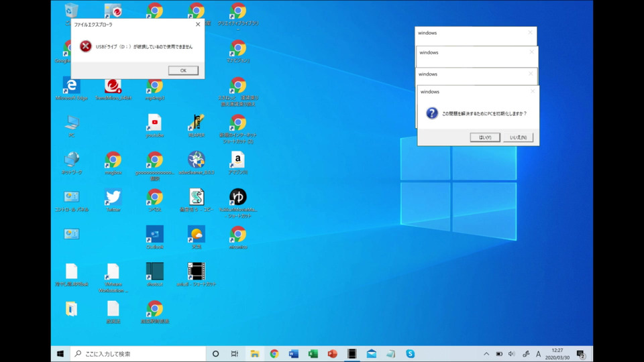Open the Outlook desktop shortcut
The width and height of the screenshot is (644, 362).
click(x=155, y=235)
